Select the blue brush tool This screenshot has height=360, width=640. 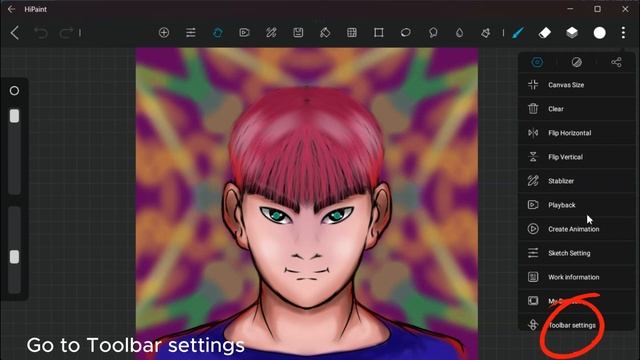(x=518, y=33)
